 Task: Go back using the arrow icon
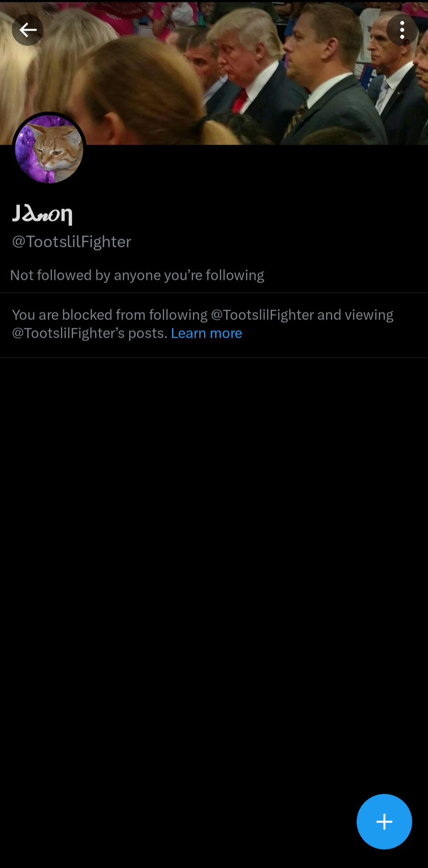tap(27, 30)
